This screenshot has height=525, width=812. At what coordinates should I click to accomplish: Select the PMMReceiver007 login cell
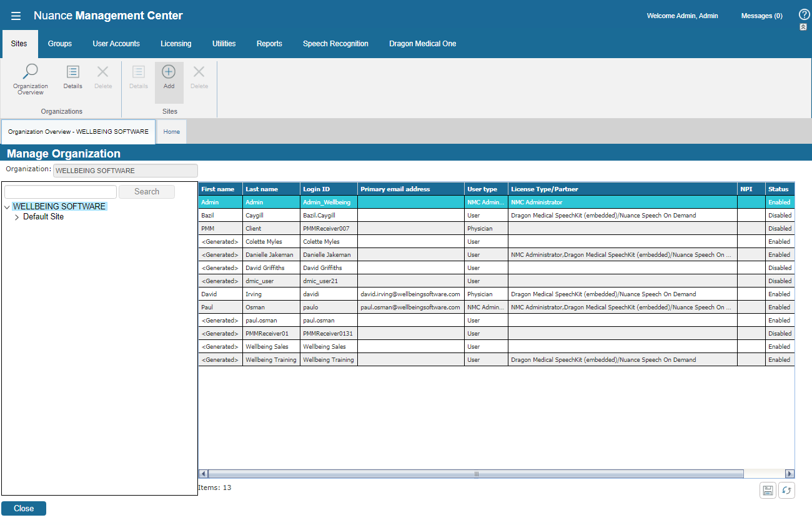tap(329, 228)
